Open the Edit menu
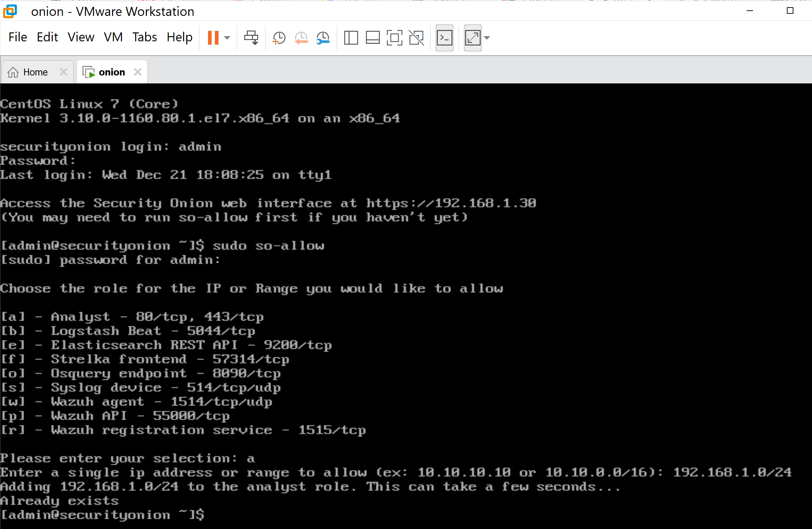Screen dimensions: 812x529 point(48,37)
